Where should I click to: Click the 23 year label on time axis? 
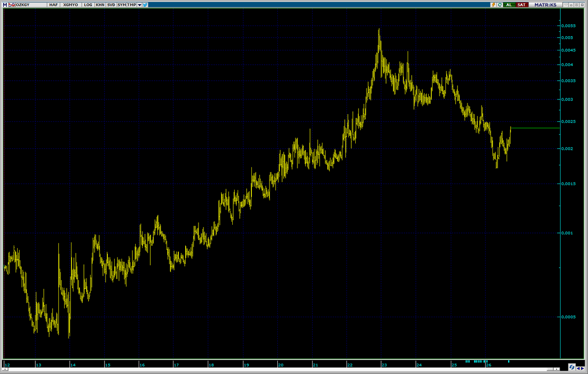click(x=385, y=365)
